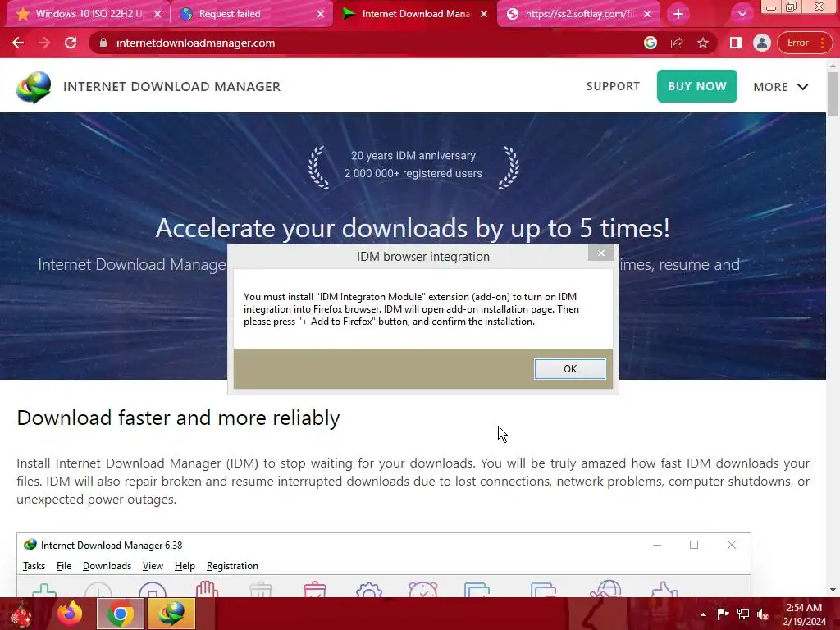This screenshot has width=840, height=630.
Task: Click the share page icon
Action: coord(677,43)
